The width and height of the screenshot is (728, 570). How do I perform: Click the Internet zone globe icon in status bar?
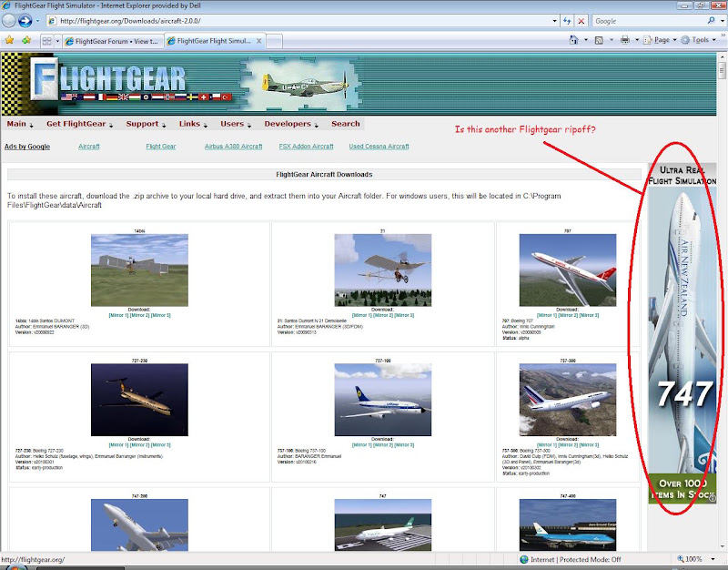pos(524,559)
